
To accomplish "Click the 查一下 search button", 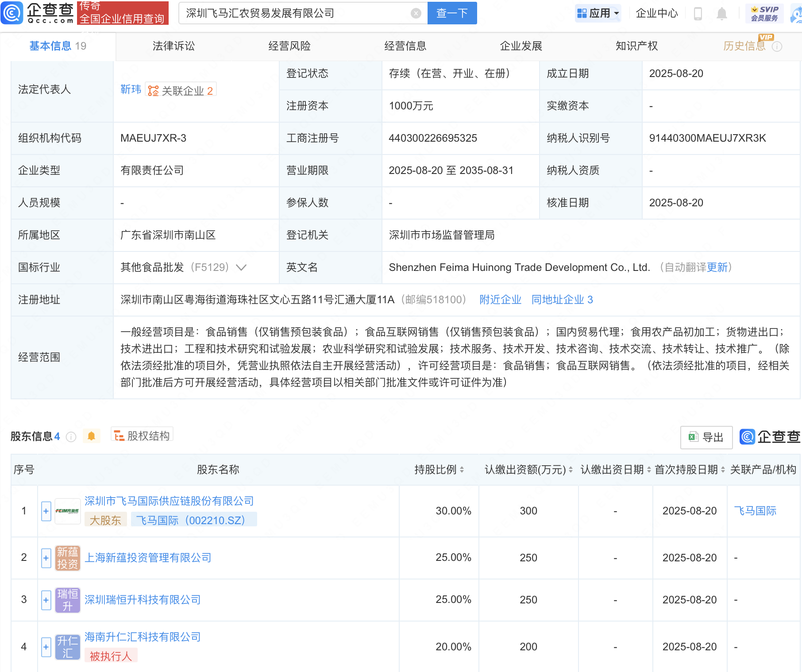I will coord(452,13).
